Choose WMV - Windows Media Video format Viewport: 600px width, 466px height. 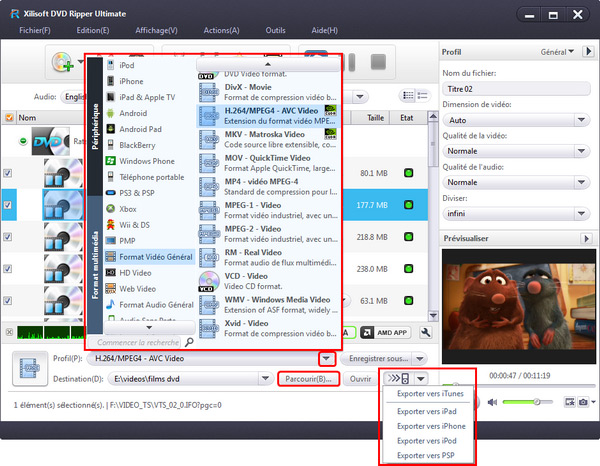coord(268,305)
